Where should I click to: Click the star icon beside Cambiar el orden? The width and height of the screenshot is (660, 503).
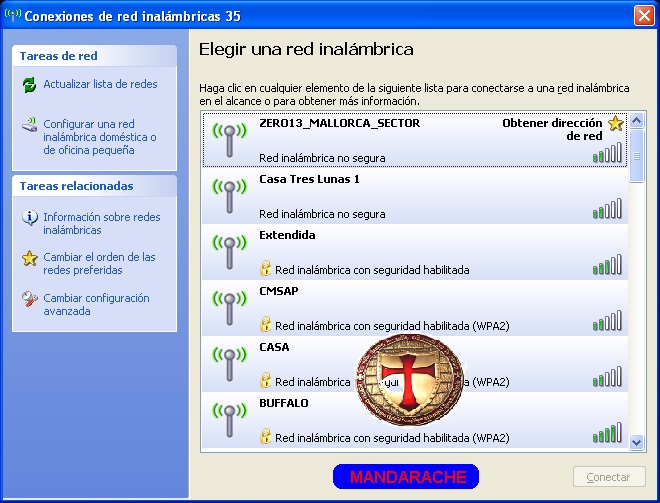point(29,258)
